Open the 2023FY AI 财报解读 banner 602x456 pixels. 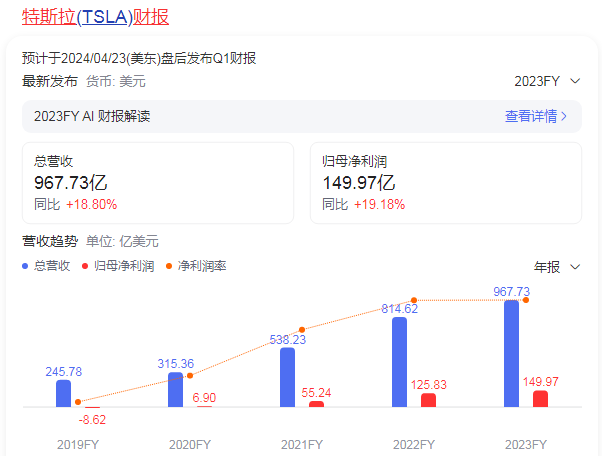(302, 116)
